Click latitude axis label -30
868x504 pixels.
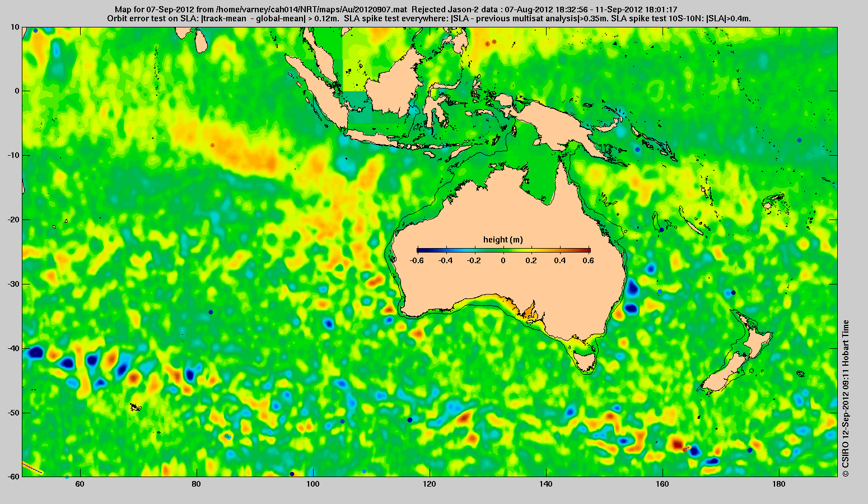pyautogui.click(x=13, y=284)
